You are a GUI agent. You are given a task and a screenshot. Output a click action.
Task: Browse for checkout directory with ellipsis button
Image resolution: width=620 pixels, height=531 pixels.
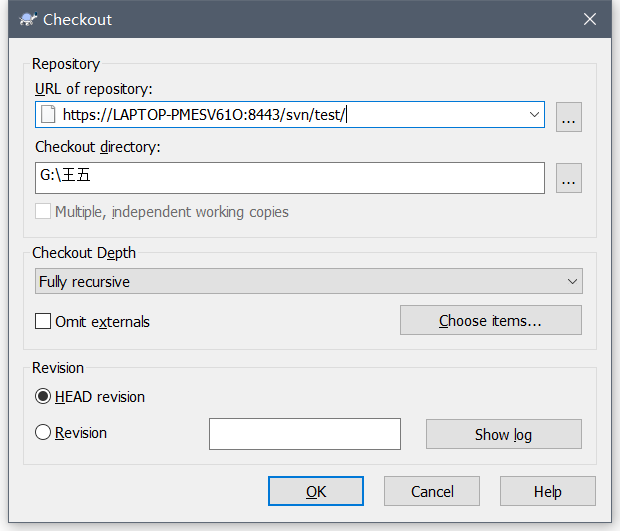click(569, 178)
